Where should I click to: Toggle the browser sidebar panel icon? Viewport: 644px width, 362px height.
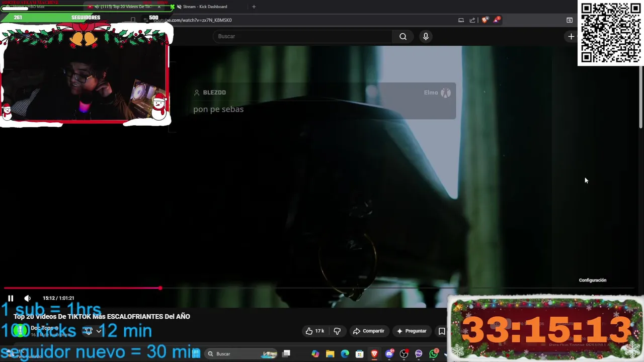coord(570,20)
